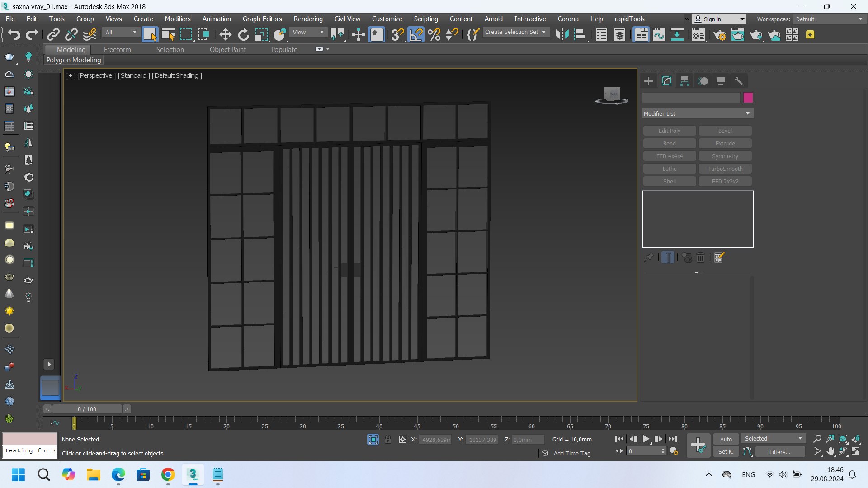The width and height of the screenshot is (868, 488).
Task: Select the Select and Rotate tool
Action: [243, 35]
